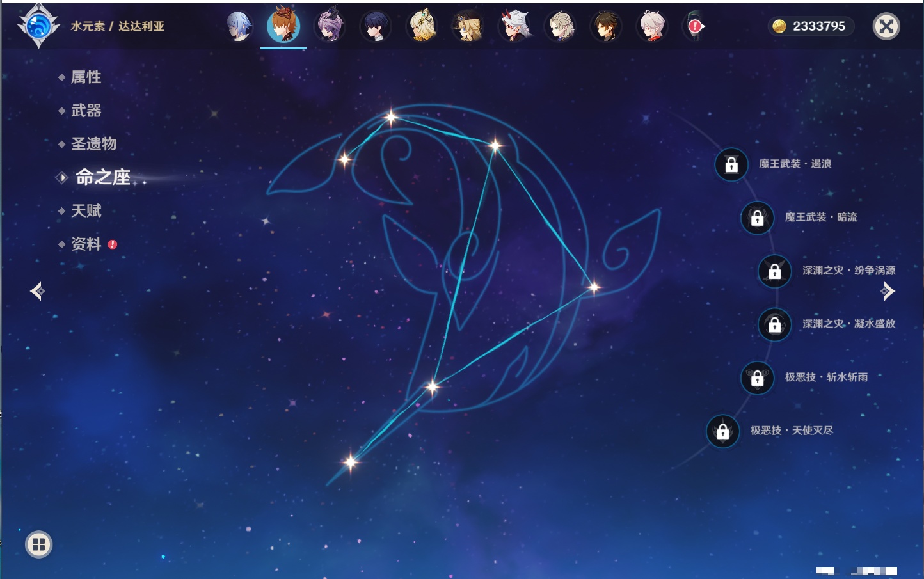
Task: Open locked constellation 魔王武装·遏浪
Action: click(731, 164)
